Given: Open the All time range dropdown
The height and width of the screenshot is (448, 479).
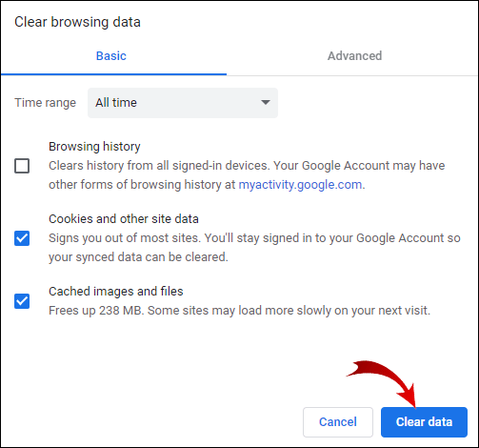Looking at the screenshot, I should [183, 103].
